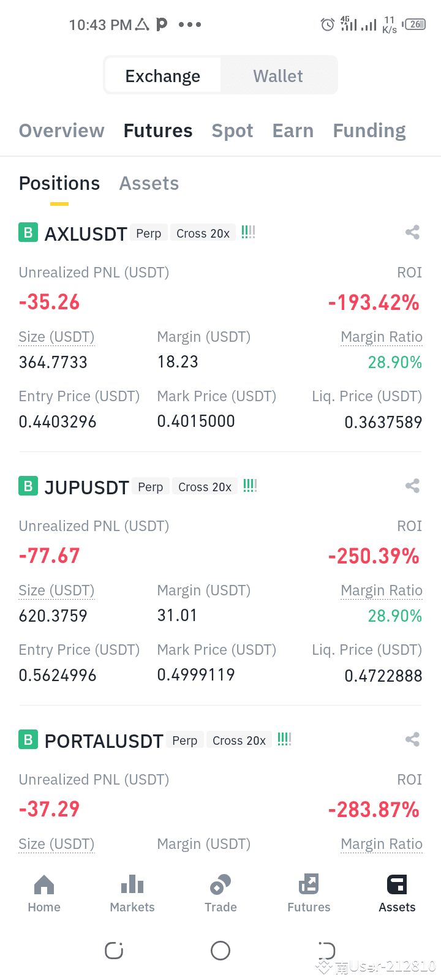Viewport: 441px width, 980px height.
Task: Tap the Assets bottom navigation icon
Action: 397,884
